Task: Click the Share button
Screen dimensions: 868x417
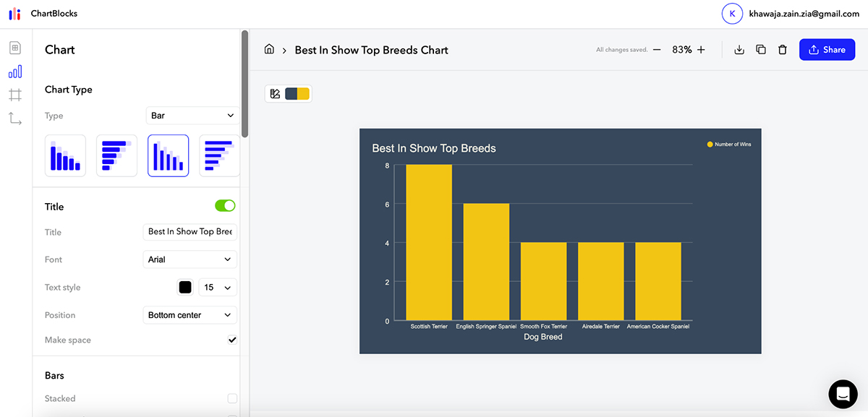Action: (x=827, y=50)
